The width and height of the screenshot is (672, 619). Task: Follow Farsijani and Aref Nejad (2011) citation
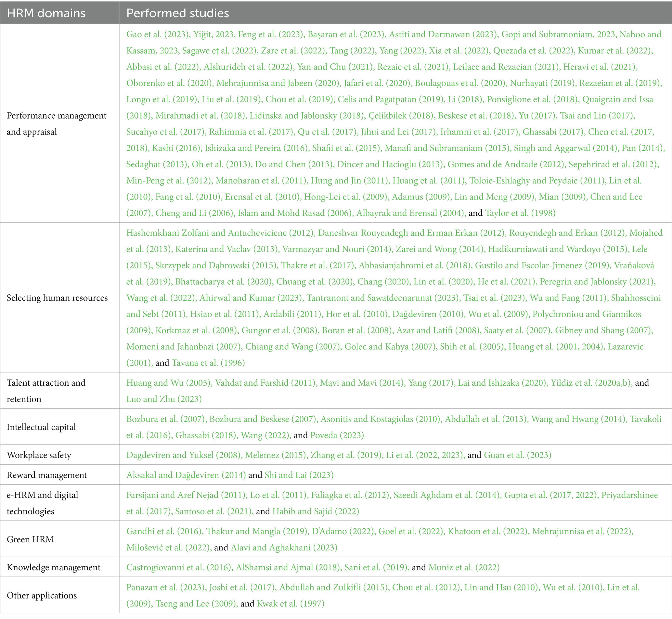coord(186,495)
